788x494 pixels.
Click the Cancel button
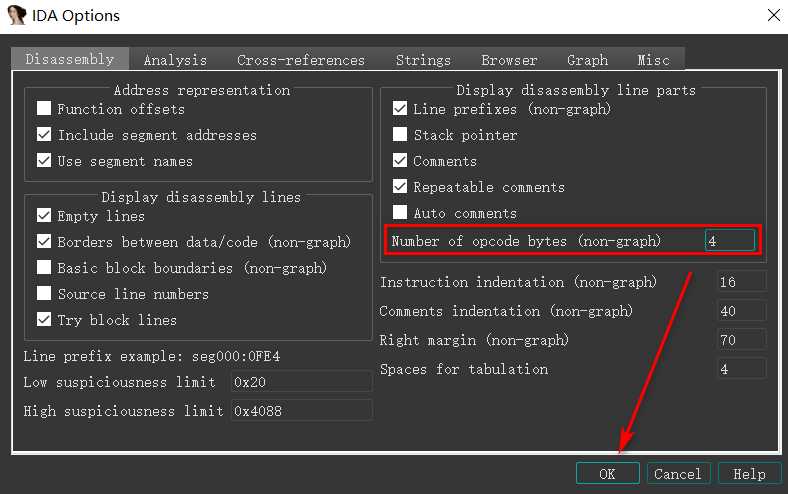pos(678,474)
